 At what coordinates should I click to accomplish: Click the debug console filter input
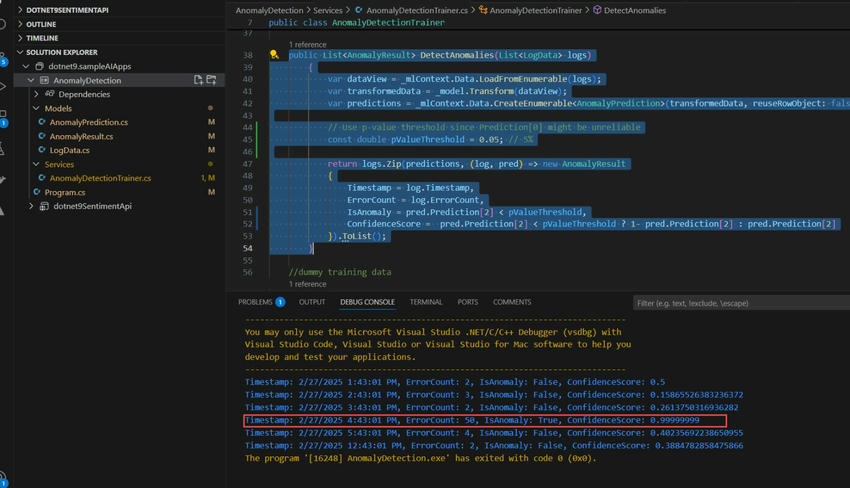pyautogui.click(x=740, y=303)
